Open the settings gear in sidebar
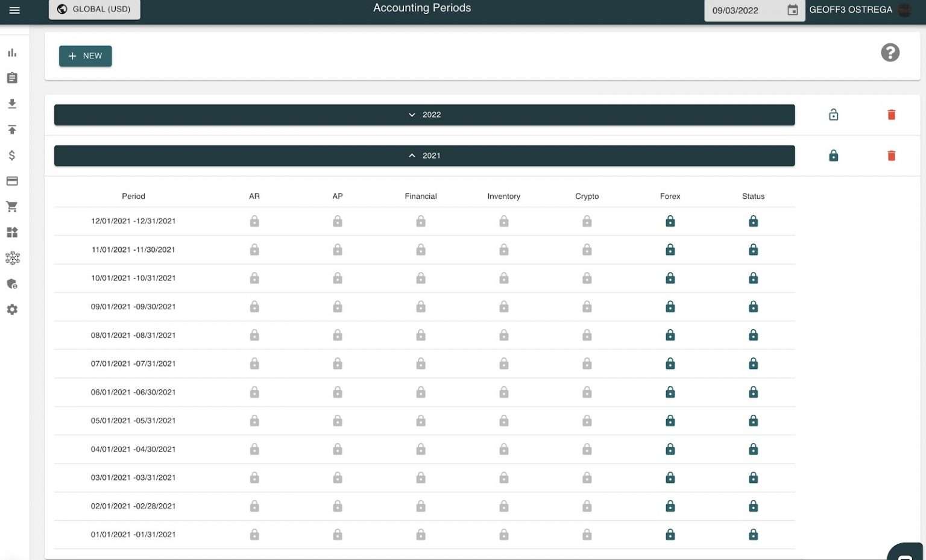This screenshot has width=926, height=560. tap(12, 310)
